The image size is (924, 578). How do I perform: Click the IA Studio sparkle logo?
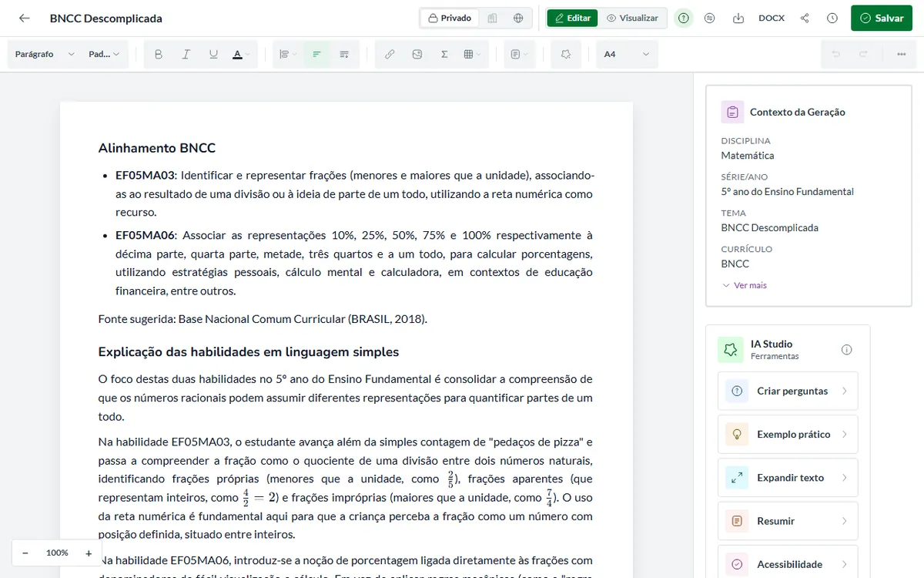pyautogui.click(x=731, y=350)
